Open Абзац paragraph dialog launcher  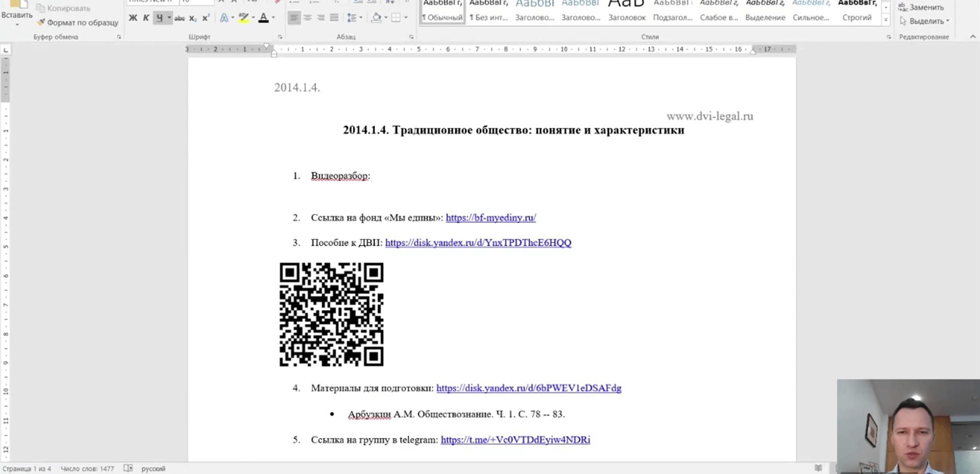412,37
